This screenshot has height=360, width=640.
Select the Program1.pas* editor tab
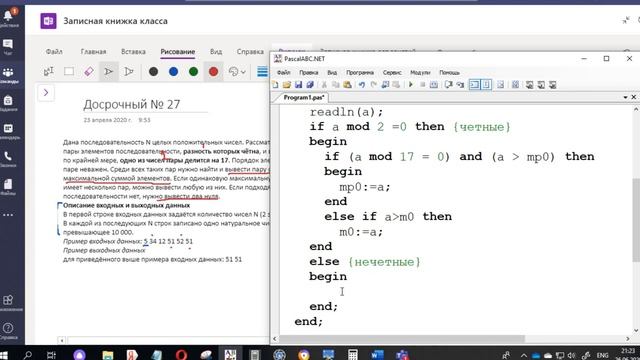[x=304, y=98]
